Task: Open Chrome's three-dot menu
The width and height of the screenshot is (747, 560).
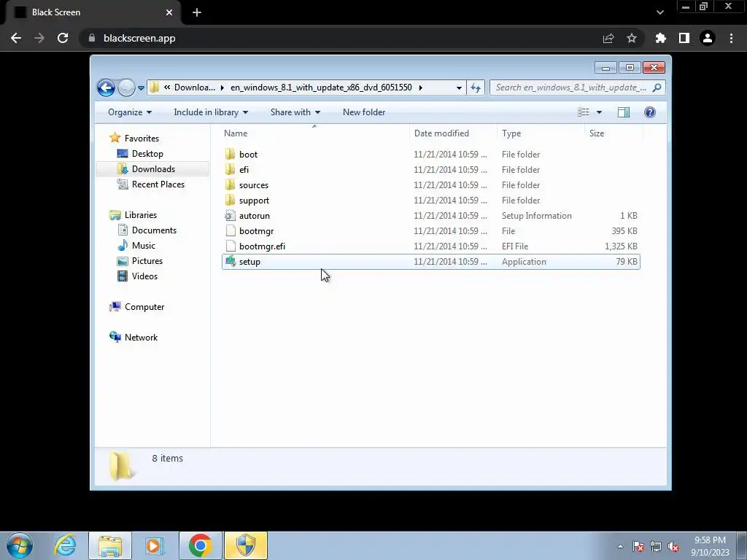Action: pyautogui.click(x=731, y=38)
